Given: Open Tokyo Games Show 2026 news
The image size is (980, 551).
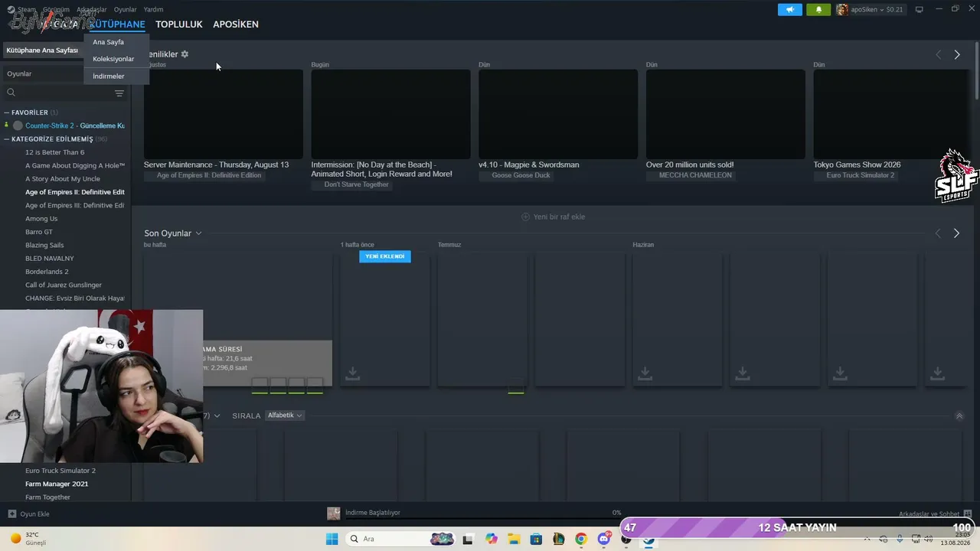Looking at the screenshot, I should 857,165.
